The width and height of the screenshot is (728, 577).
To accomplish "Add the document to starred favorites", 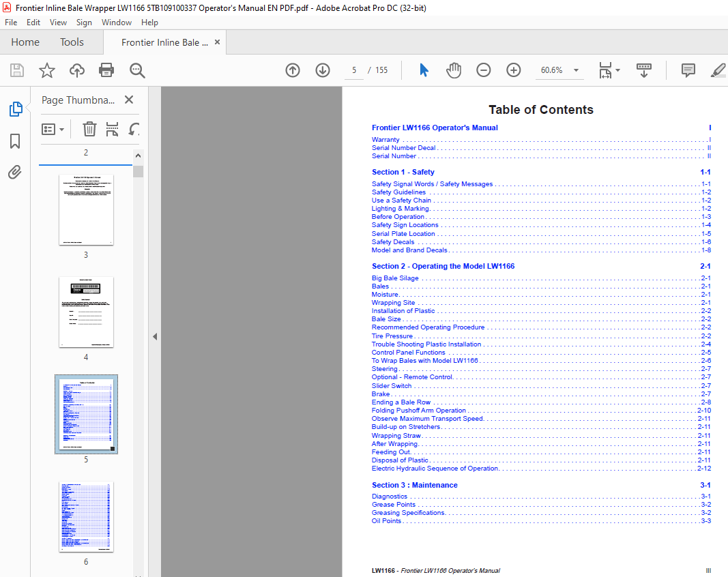I will (x=47, y=70).
